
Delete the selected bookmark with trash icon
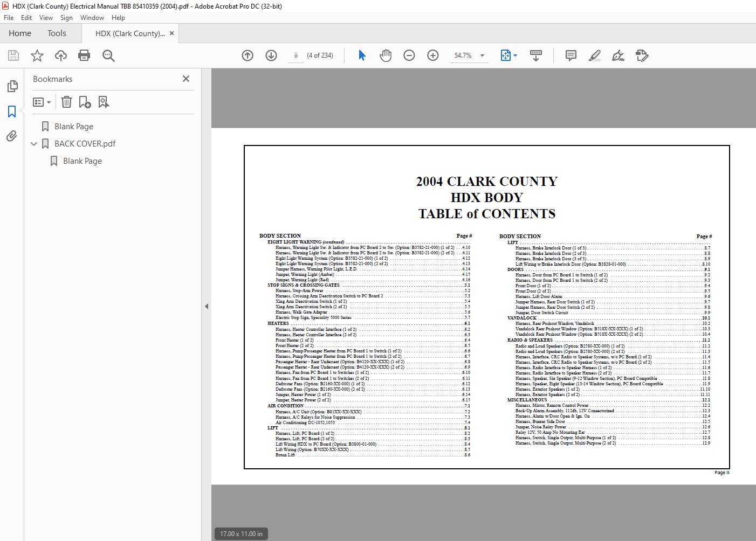(x=66, y=102)
